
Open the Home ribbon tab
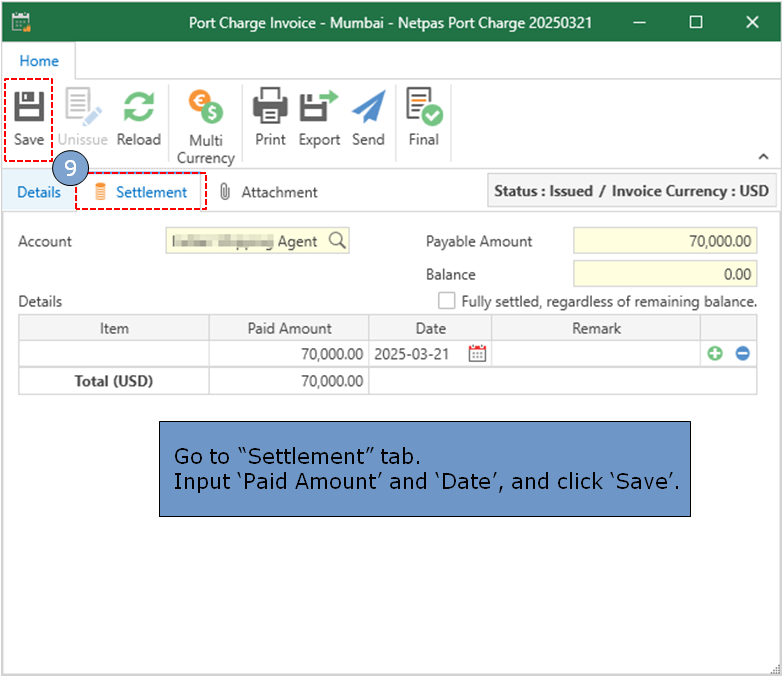coord(39,61)
